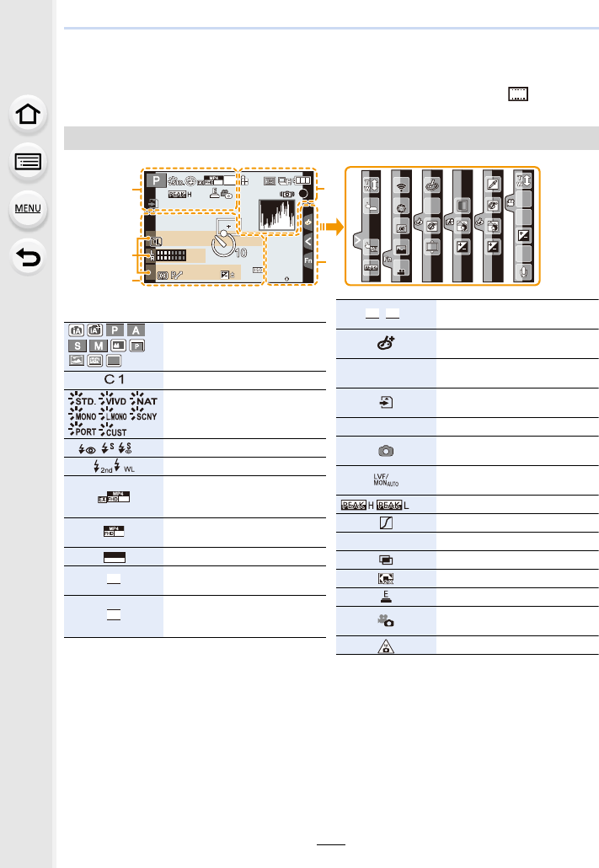Click the flash red-eye reduction icon
Screen dimensions: 599x868
click(87, 449)
